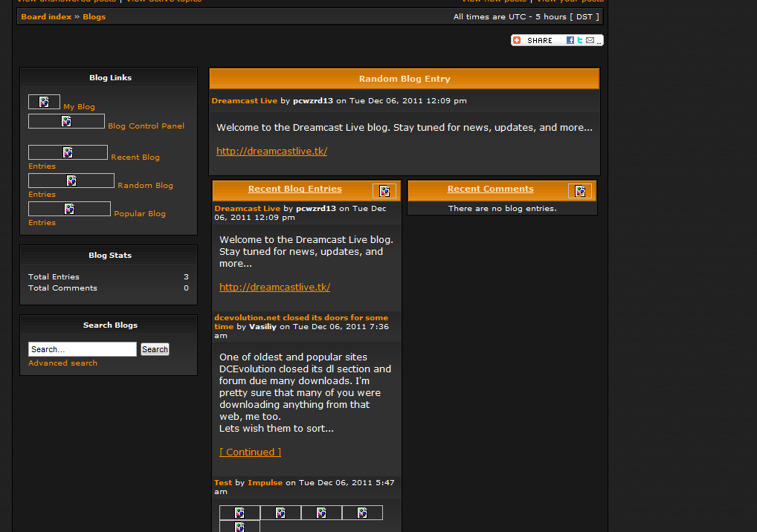Share the page via the email envelope icon
The height and width of the screenshot is (532, 757).
click(590, 40)
